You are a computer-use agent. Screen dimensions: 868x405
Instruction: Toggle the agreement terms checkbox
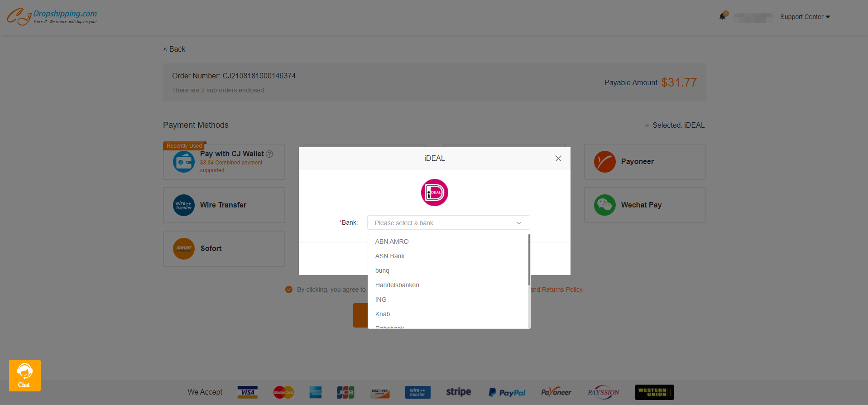click(289, 289)
